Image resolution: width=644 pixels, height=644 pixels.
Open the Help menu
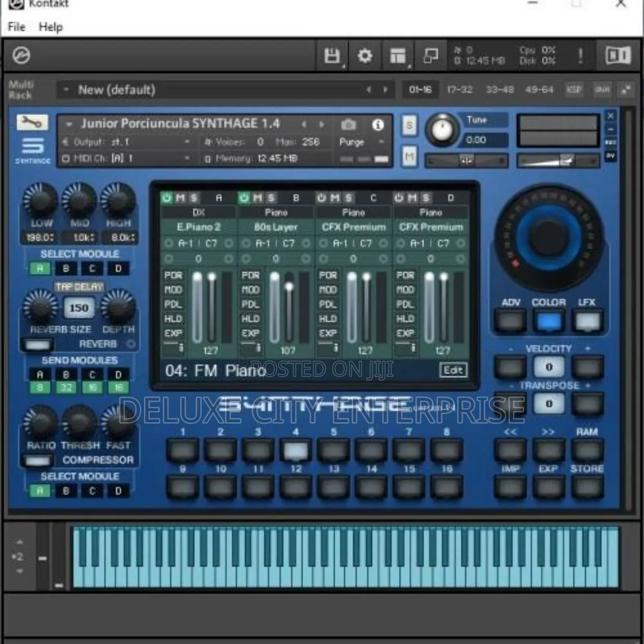point(51,27)
